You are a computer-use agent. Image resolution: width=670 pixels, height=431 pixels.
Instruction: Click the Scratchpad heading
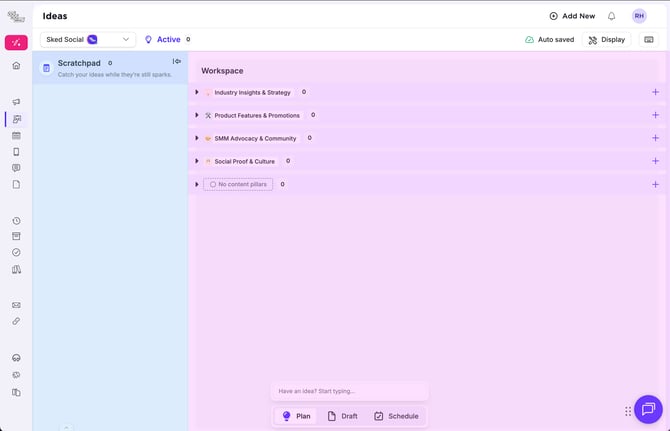79,63
